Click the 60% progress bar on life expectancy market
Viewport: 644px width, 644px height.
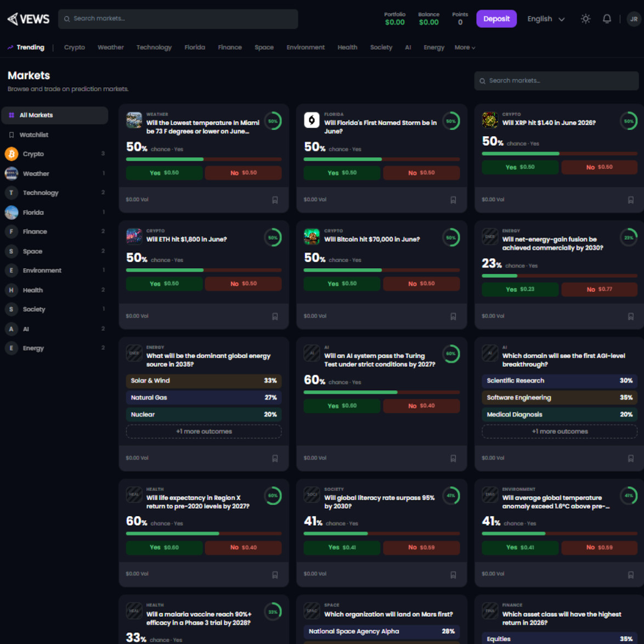click(204, 534)
